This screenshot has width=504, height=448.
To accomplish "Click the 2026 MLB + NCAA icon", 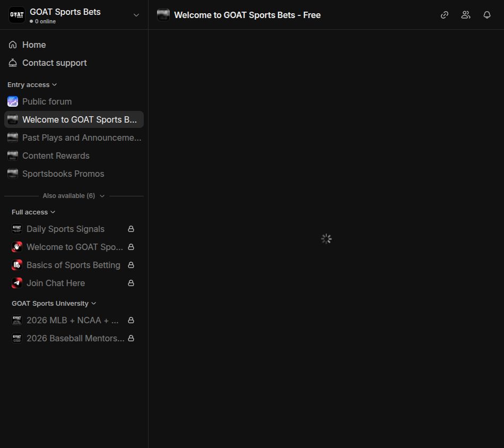I will click(17, 320).
